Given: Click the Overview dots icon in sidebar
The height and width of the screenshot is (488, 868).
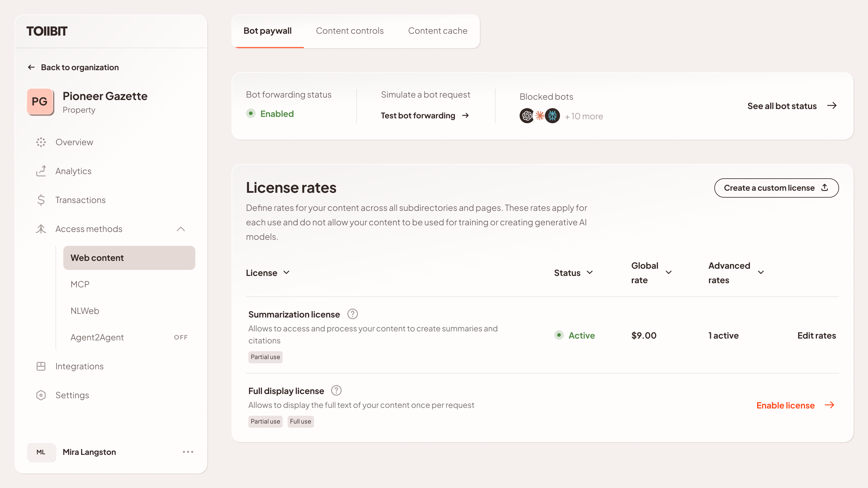Looking at the screenshot, I should tap(41, 142).
